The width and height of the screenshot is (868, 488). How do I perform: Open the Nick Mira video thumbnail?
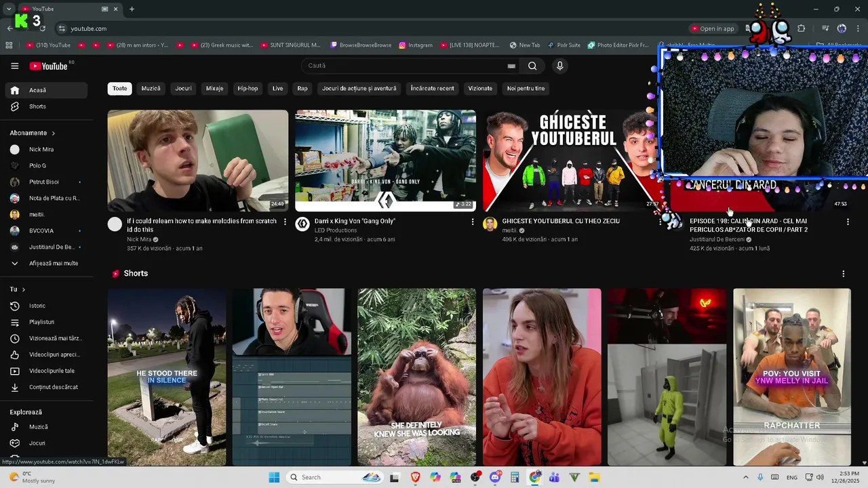click(198, 161)
